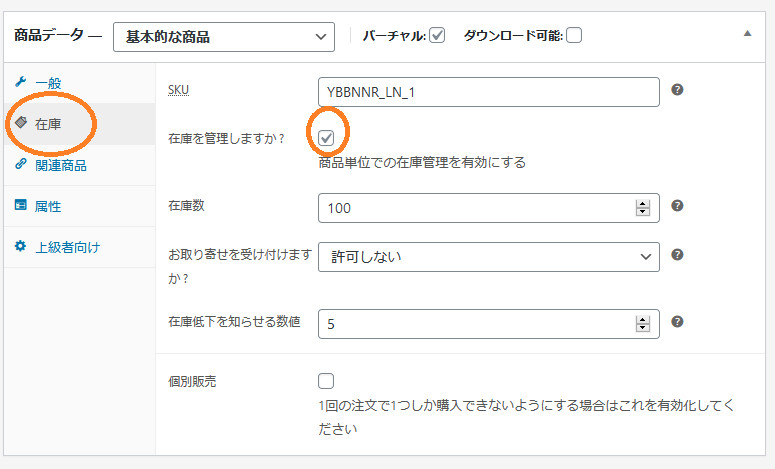Collapse the 商品データ panel with arrow
775x469 pixels.
click(x=747, y=34)
